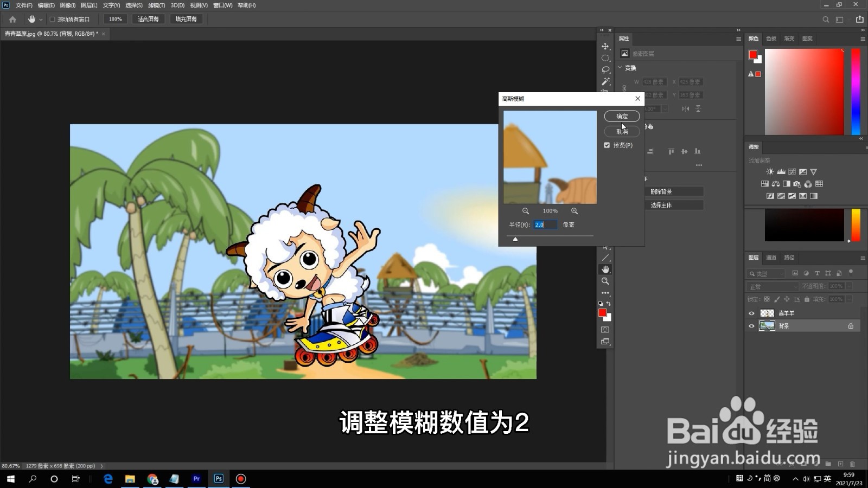Open the three-dots Edit Toolbar menu
Screen dimensions: 868x488
click(x=605, y=293)
